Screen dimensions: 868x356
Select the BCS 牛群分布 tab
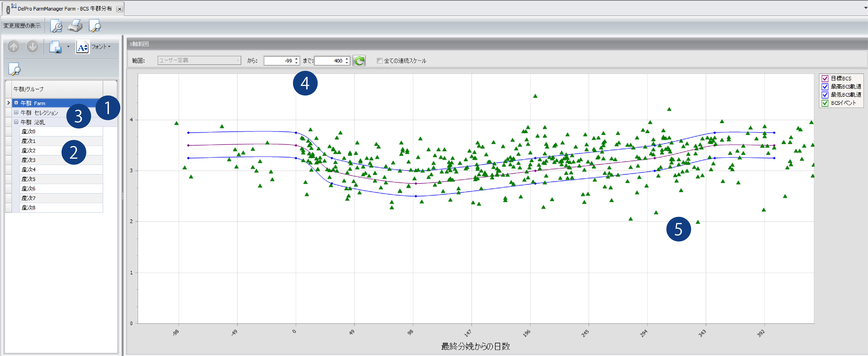64,9
